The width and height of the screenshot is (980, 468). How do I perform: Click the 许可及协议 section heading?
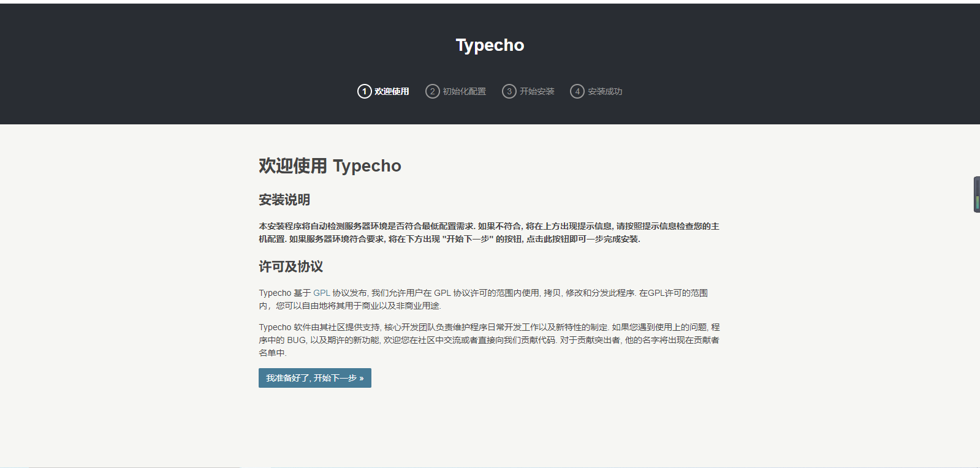point(291,266)
